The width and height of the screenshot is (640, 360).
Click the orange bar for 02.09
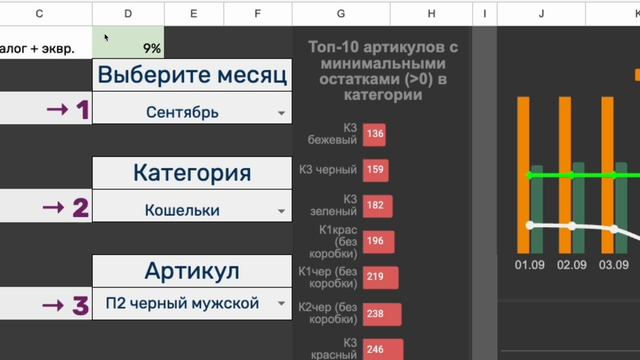565,175
